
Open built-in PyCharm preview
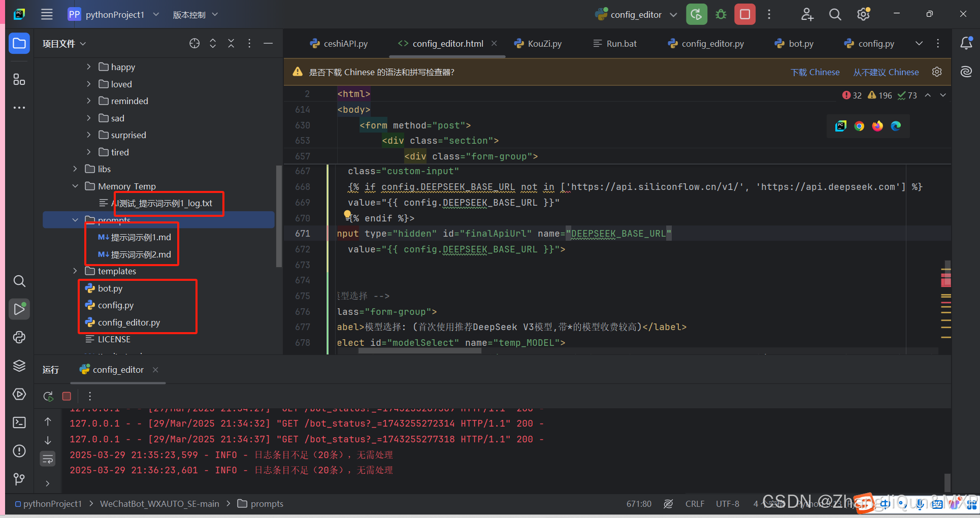point(841,126)
